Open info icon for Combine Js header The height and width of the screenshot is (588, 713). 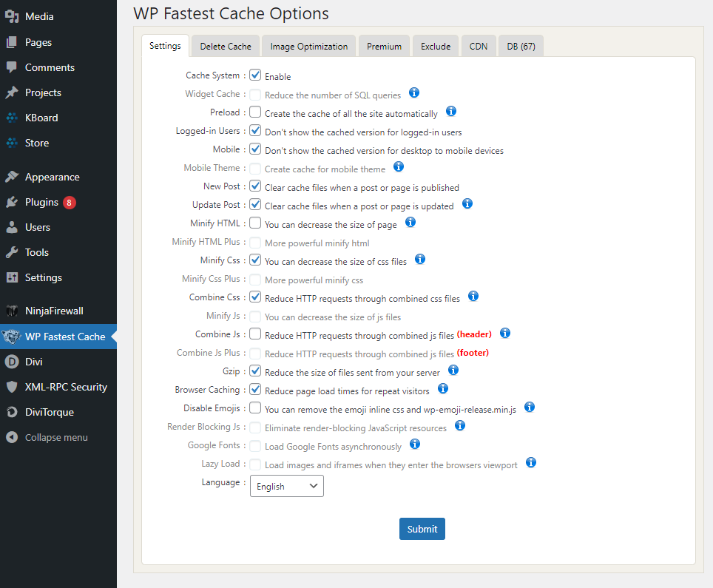click(504, 334)
